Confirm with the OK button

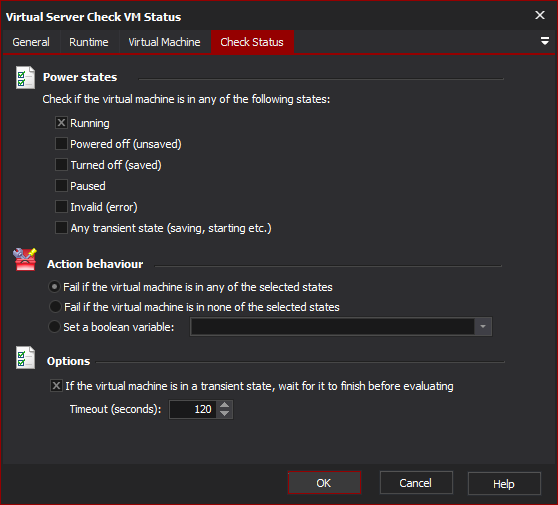tap(324, 483)
